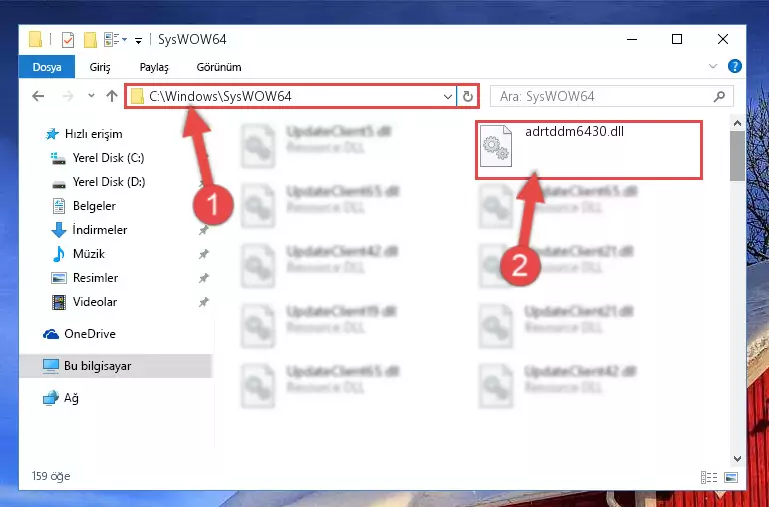Click the Belgeler document icon

tap(58, 206)
